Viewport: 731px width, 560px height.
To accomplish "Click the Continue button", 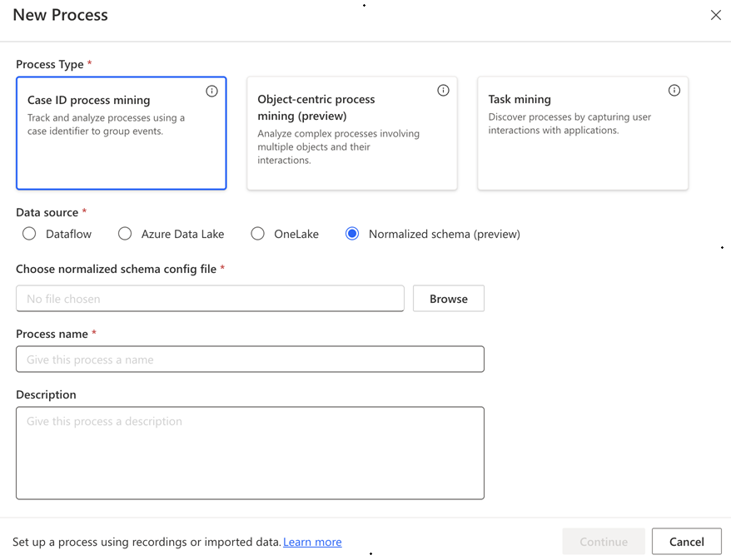I will pyautogui.click(x=604, y=542).
